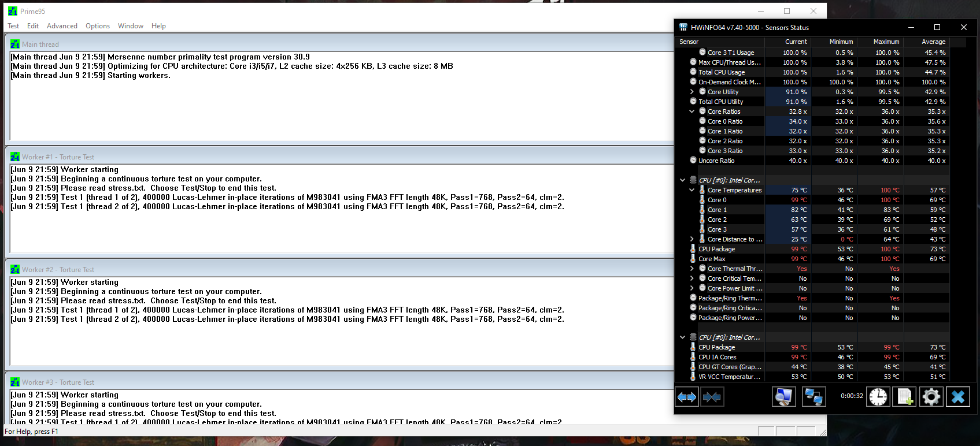Select the Package/Ring Thermal Throttling row label
The image size is (980, 446).
[730, 298]
